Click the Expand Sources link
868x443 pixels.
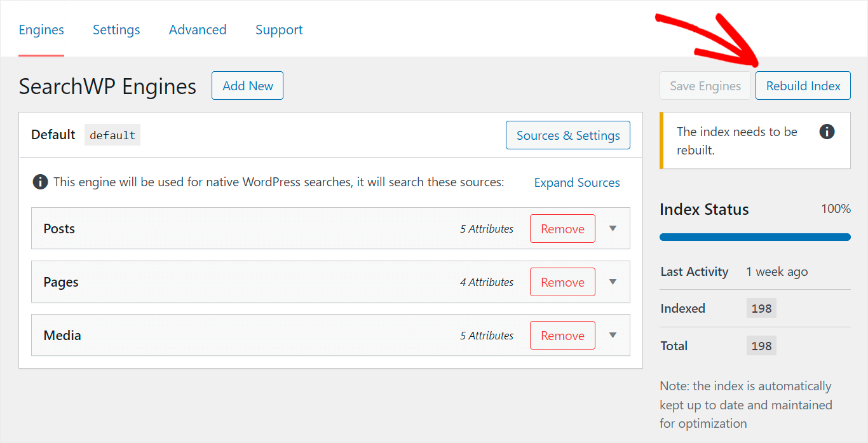(577, 182)
